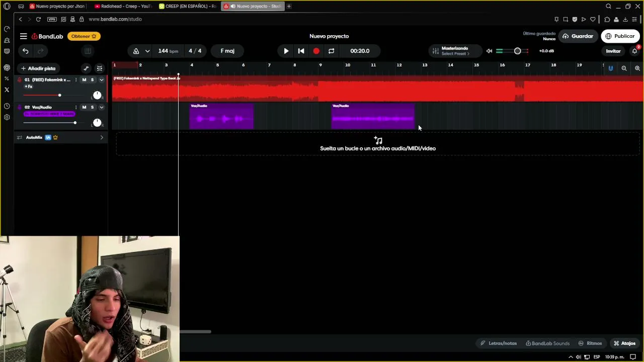Add a new track with Añadir pista

click(x=38, y=68)
